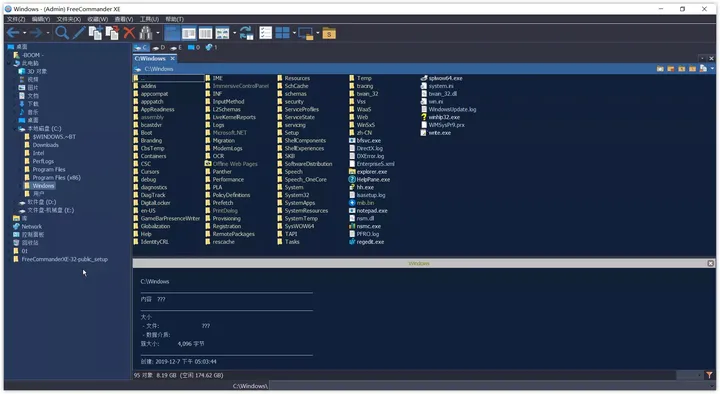
Task: Switch to drive D button
Action: coord(159,47)
